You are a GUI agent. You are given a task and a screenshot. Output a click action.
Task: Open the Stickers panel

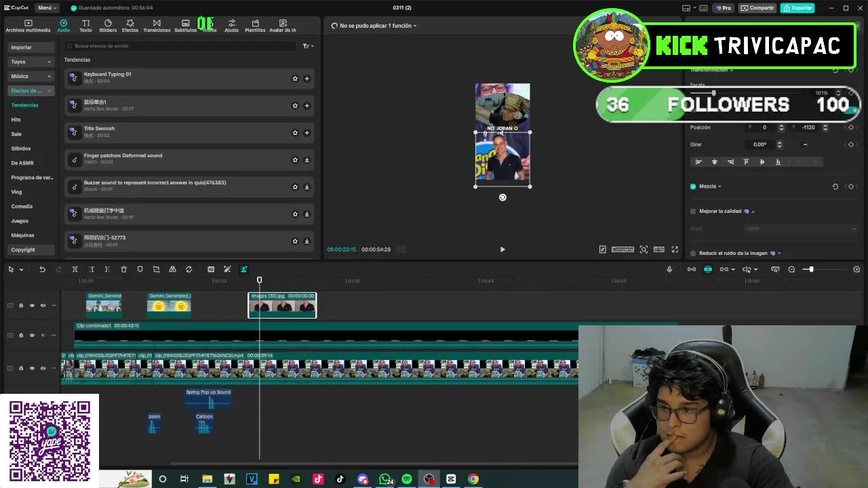(x=108, y=26)
